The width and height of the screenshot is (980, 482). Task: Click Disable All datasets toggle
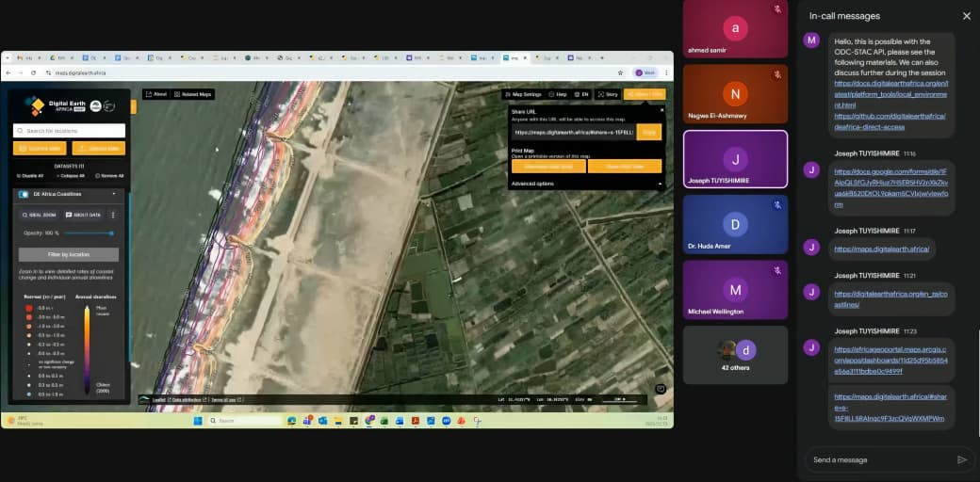pos(31,176)
